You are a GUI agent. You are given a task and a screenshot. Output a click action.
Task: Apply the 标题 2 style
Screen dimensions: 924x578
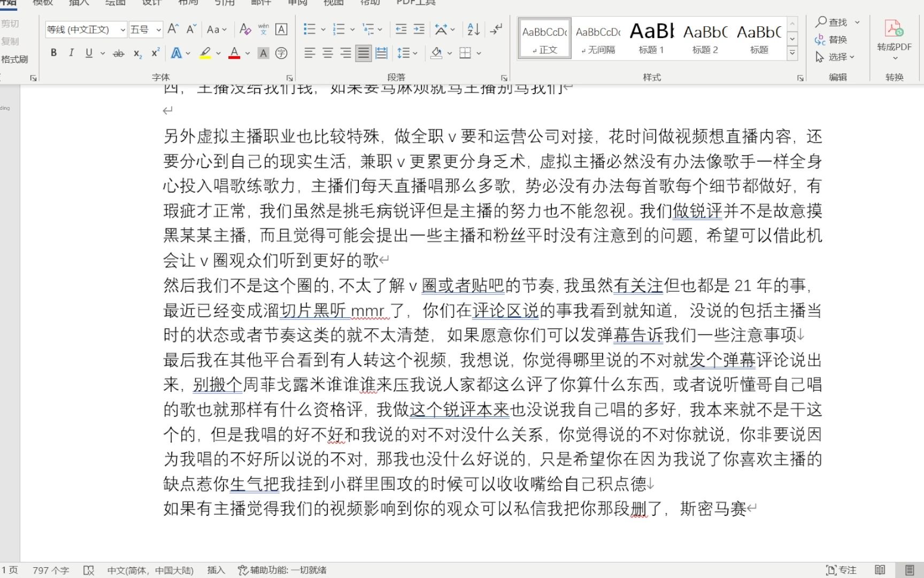click(705, 38)
